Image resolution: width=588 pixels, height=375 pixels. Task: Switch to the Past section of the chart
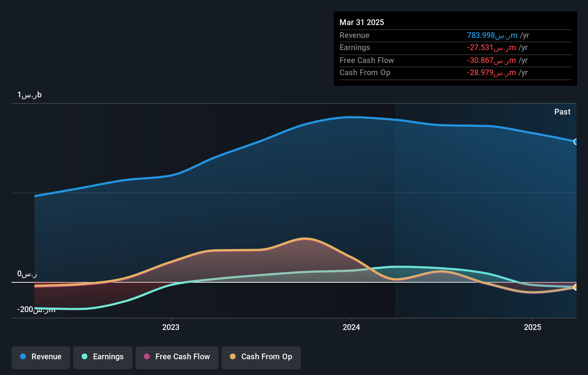563,112
